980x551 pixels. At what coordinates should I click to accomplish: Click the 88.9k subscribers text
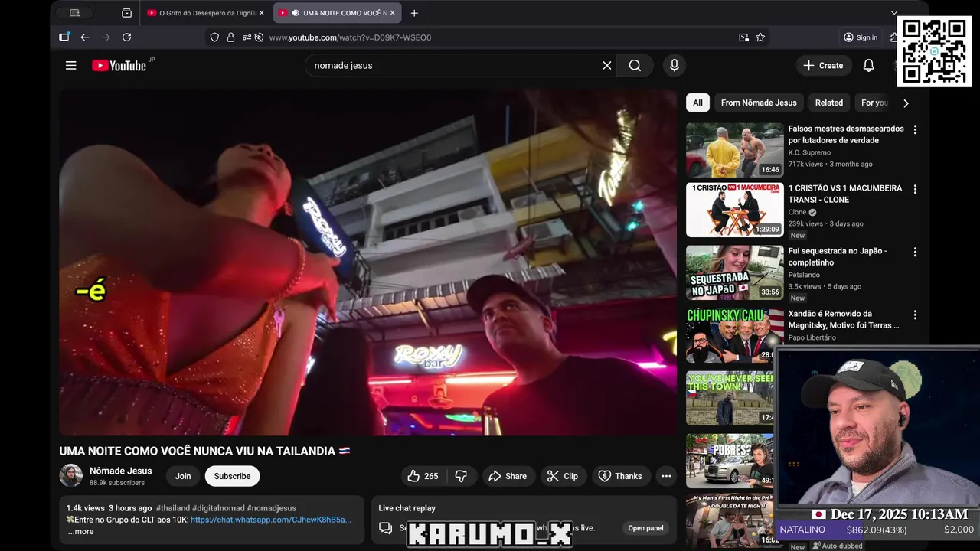click(117, 483)
